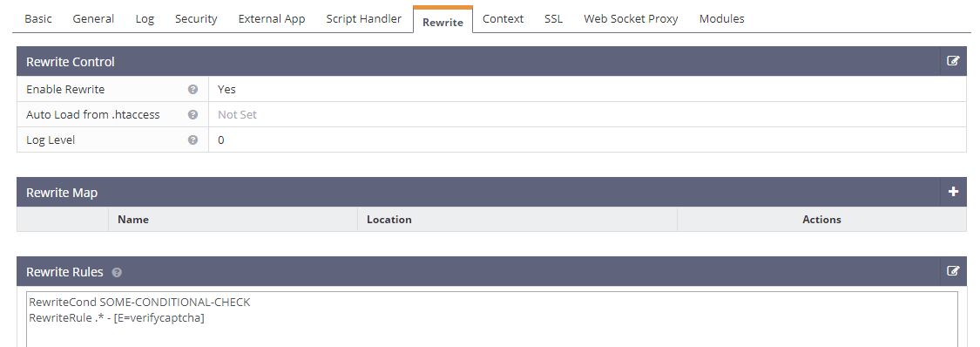The height and width of the screenshot is (347, 980).
Task: Click the RewriteCond SOME-CONDITIONAL-CHECK line
Action: pyautogui.click(x=140, y=303)
